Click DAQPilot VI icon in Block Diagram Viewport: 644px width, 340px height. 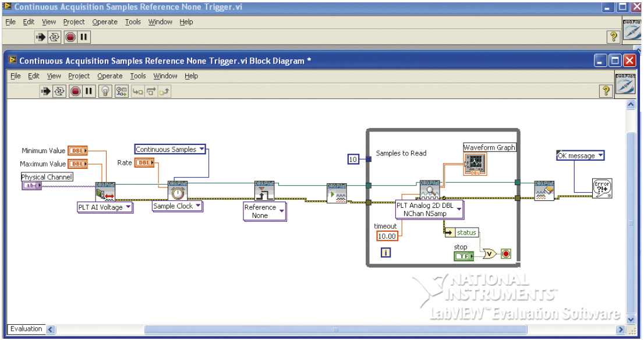625,85
